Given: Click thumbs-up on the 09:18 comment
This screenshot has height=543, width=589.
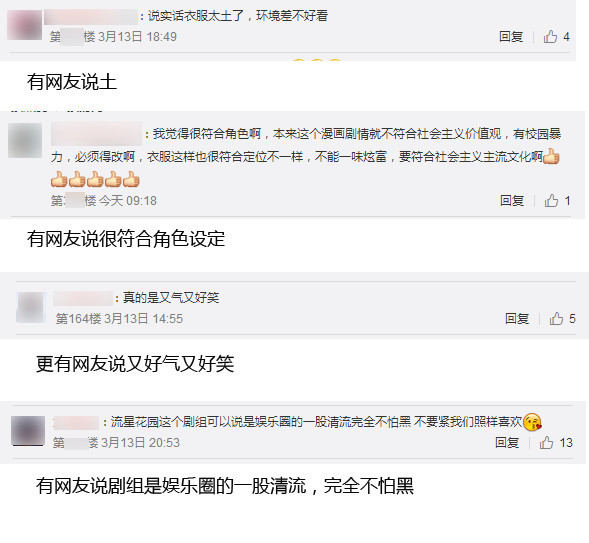Looking at the screenshot, I should point(551,201).
